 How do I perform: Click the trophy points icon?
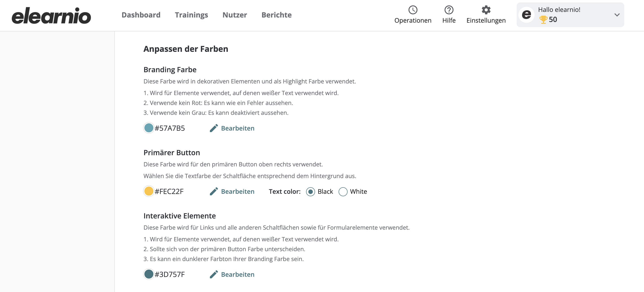click(543, 20)
